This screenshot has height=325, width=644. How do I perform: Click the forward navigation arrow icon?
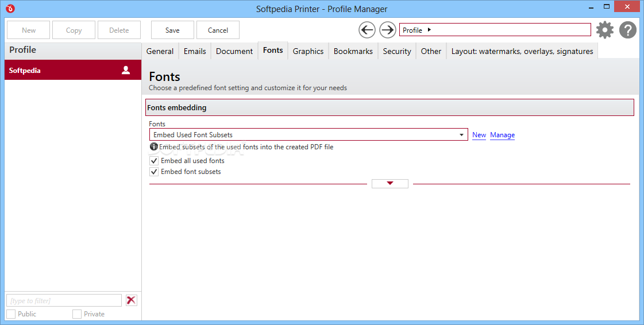tap(387, 30)
